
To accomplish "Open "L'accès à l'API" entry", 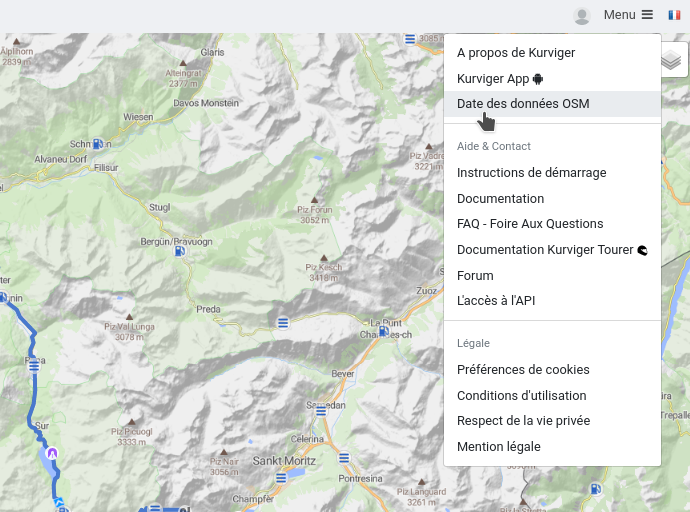I will click(x=552, y=301).
